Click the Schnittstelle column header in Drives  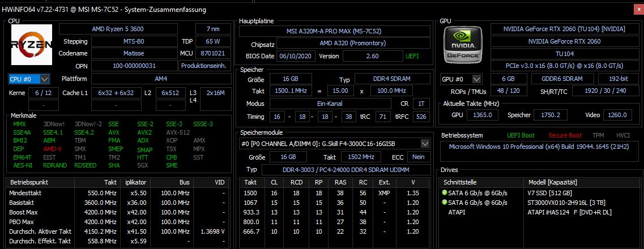coord(481,182)
